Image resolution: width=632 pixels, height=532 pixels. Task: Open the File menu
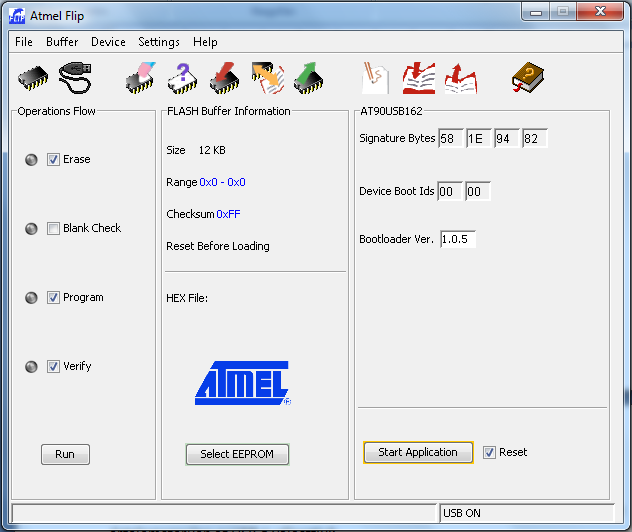(x=24, y=42)
